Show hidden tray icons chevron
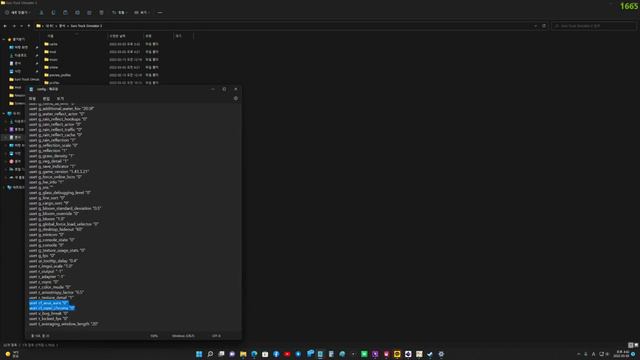Image resolution: width=640 pixels, height=360 pixels. (x=578, y=354)
